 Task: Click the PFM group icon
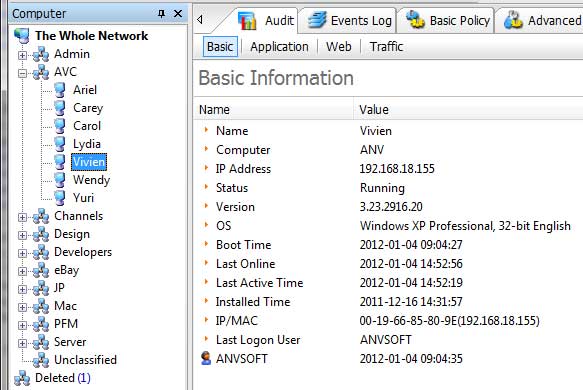41,324
